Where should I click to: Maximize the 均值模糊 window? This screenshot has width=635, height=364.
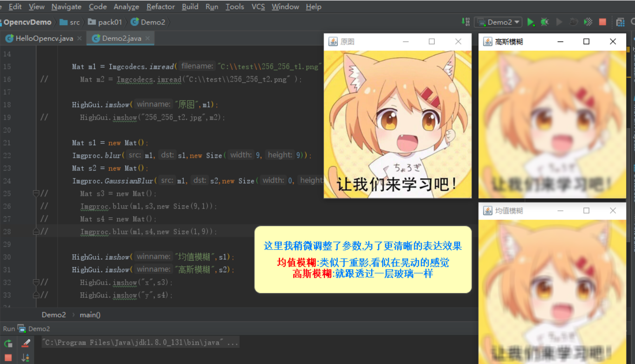pyautogui.click(x=587, y=211)
